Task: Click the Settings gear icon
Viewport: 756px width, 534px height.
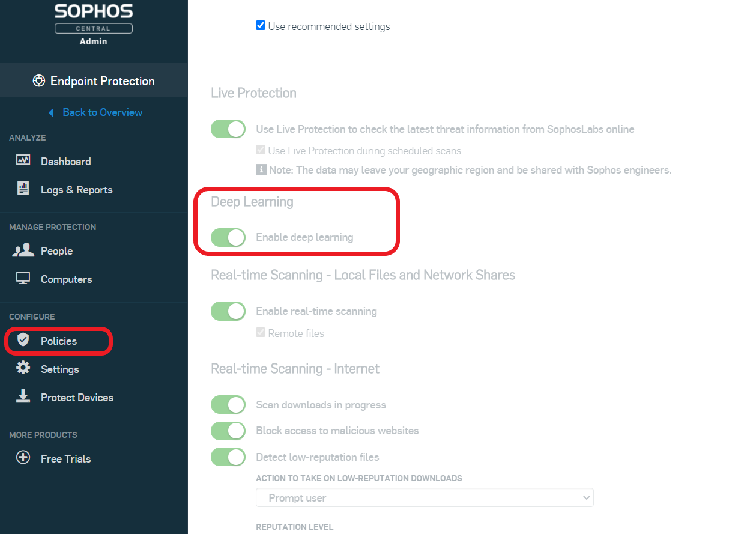Action: (x=23, y=368)
